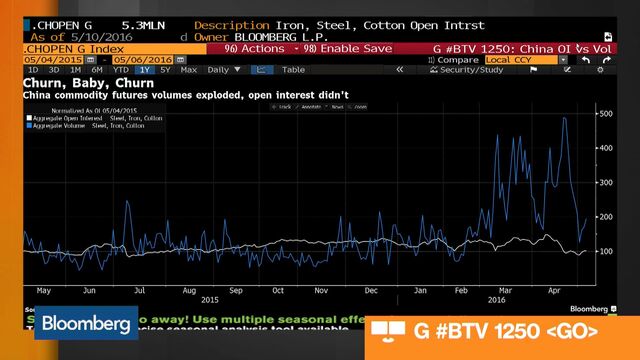Expand the Daily periodicity dropdown
This screenshot has height=360, width=640.
click(x=224, y=70)
